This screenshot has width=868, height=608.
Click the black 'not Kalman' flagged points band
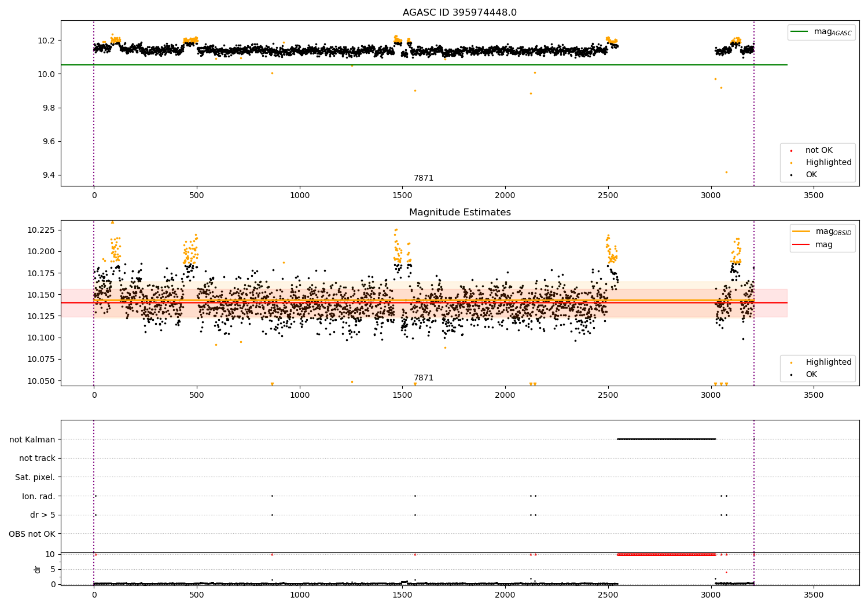tap(667, 439)
